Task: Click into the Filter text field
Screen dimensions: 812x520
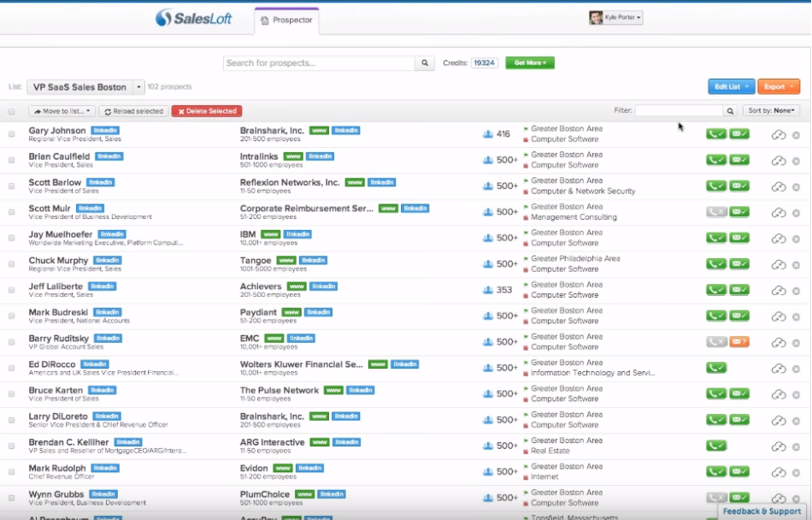Action: point(679,111)
